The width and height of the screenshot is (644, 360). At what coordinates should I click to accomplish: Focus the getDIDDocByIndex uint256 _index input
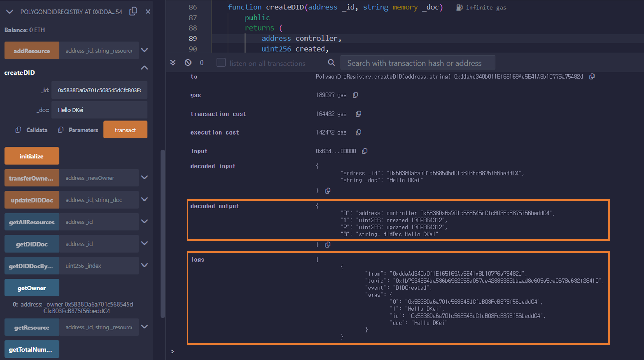pyautogui.click(x=99, y=266)
